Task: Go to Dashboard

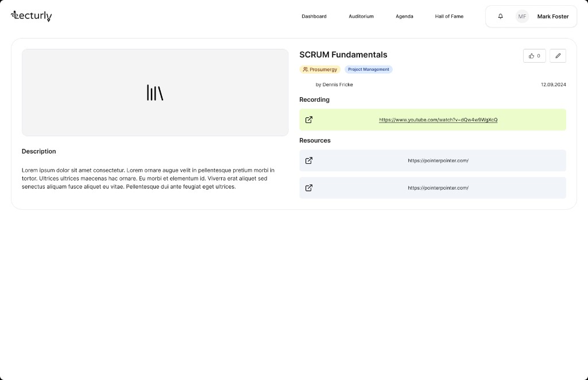Action: coord(314,16)
